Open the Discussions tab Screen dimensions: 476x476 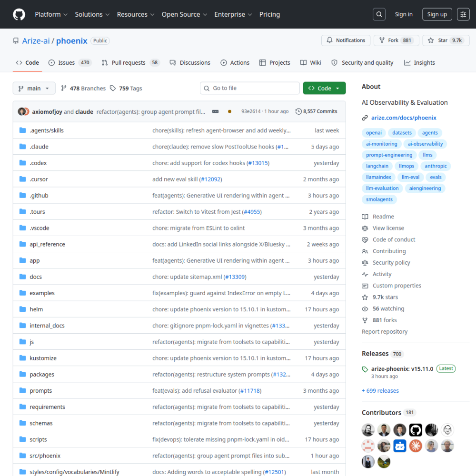click(190, 62)
